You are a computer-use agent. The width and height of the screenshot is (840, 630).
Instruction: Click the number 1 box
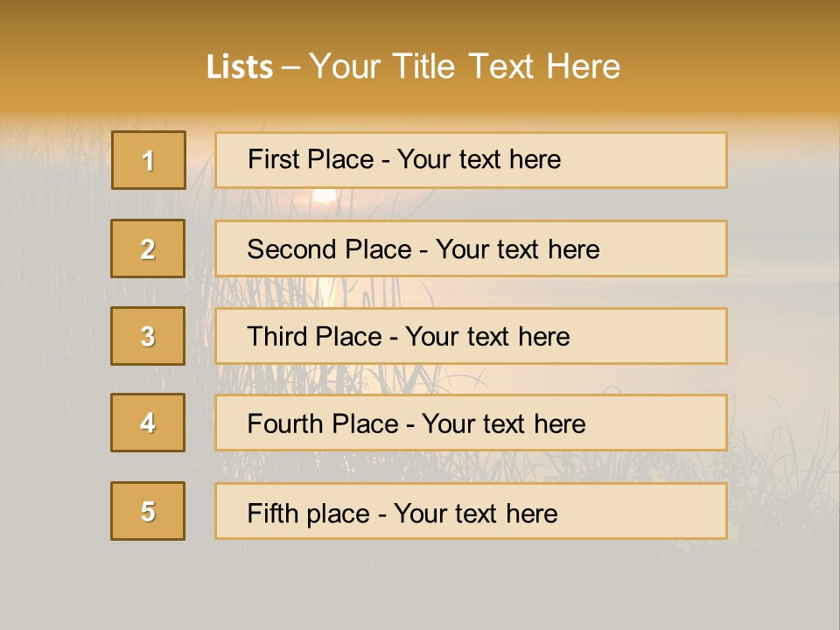coord(149,160)
